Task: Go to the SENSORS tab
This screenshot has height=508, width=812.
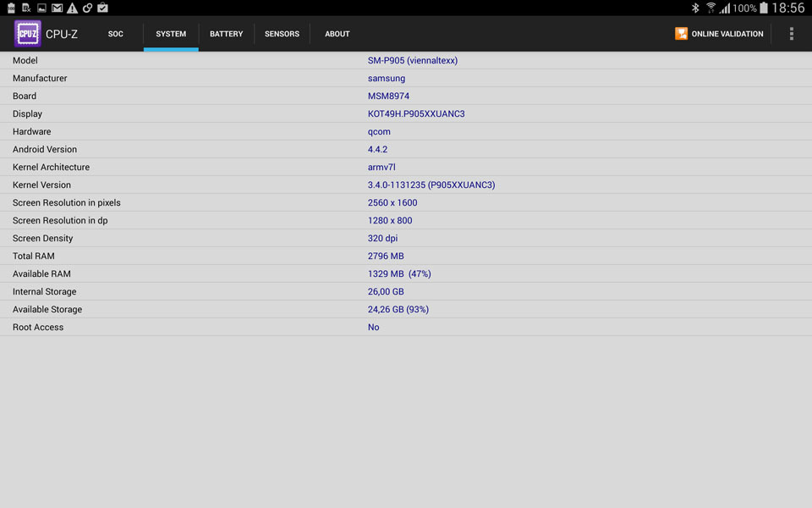Action: tap(282, 34)
